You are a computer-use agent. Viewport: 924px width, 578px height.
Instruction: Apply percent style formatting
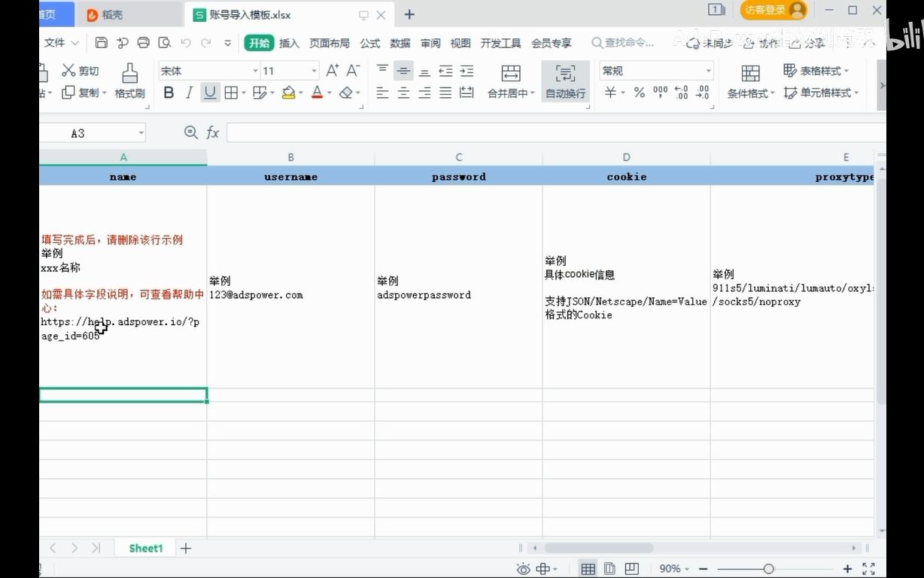point(640,93)
